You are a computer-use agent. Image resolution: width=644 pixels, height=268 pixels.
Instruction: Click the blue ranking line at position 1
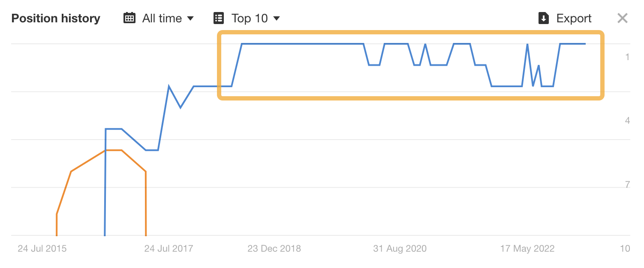tap(300, 43)
